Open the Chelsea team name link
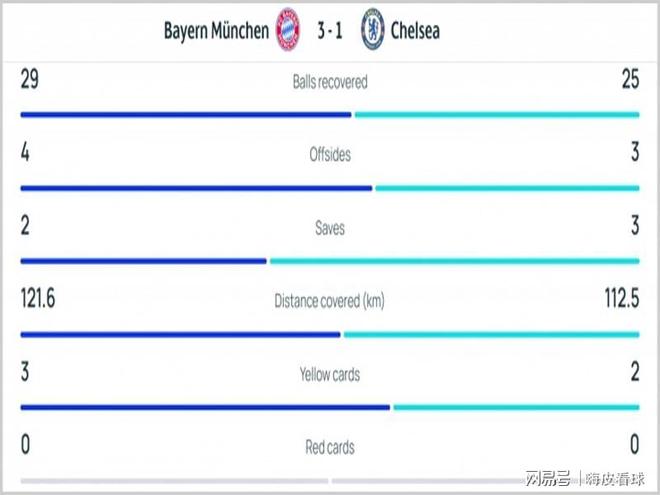The height and width of the screenshot is (495, 660). [x=415, y=30]
